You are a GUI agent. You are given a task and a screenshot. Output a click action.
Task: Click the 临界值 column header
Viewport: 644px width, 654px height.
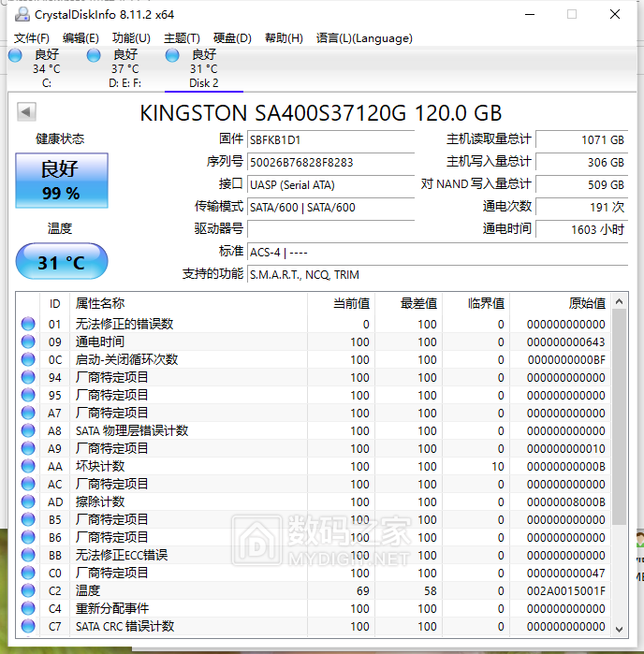click(x=476, y=303)
